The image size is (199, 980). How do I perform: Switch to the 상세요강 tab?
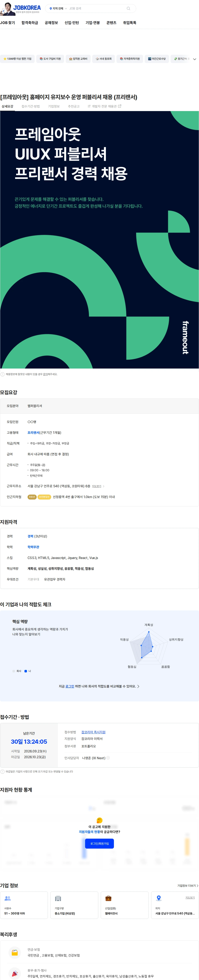point(7,107)
